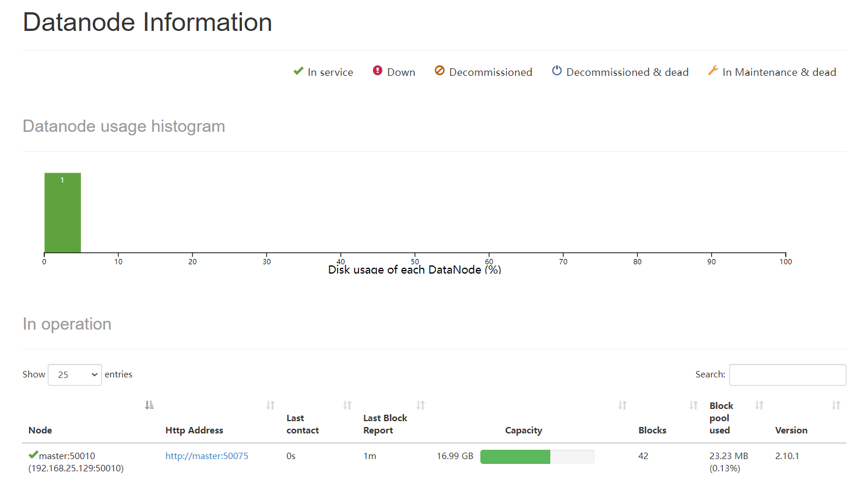Focus the Search input field
The height and width of the screenshot is (483, 868).
click(788, 374)
